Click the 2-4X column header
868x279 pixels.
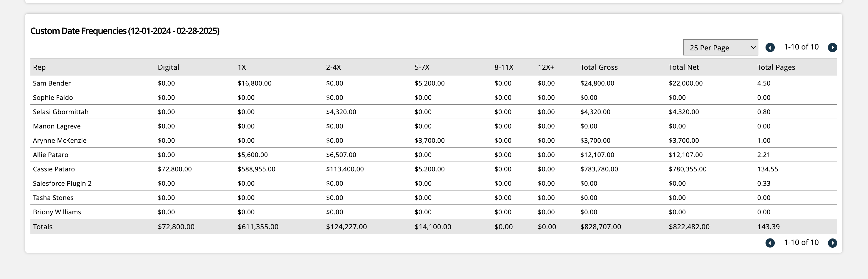[333, 67]
